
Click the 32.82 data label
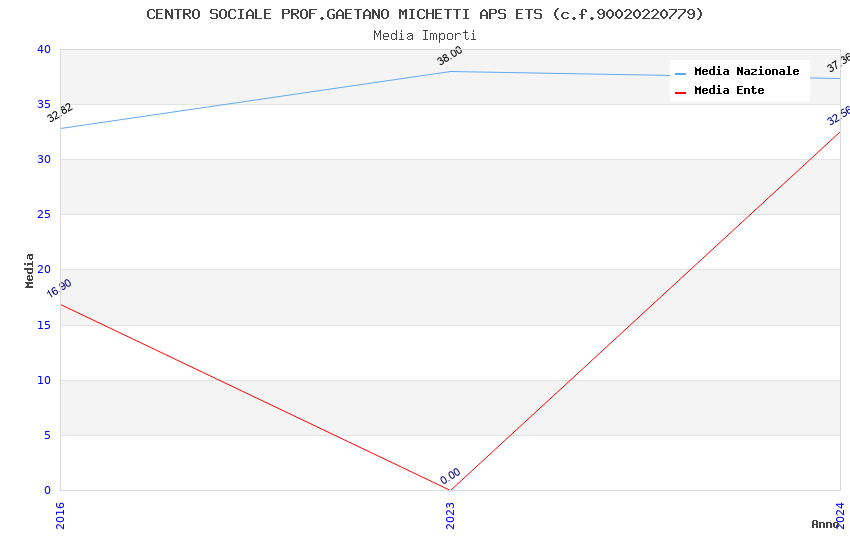(x=60, y=112)
